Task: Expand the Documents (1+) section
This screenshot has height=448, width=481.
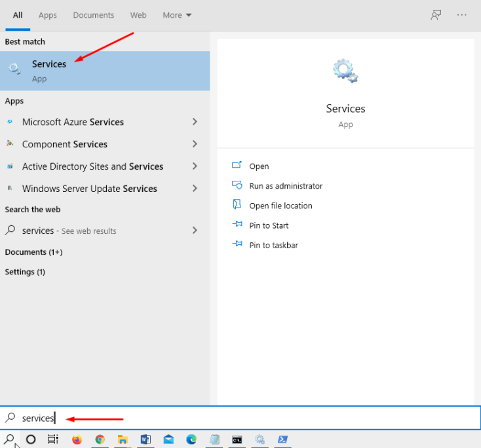Action: pyautogui.click(x=33, y=252)
